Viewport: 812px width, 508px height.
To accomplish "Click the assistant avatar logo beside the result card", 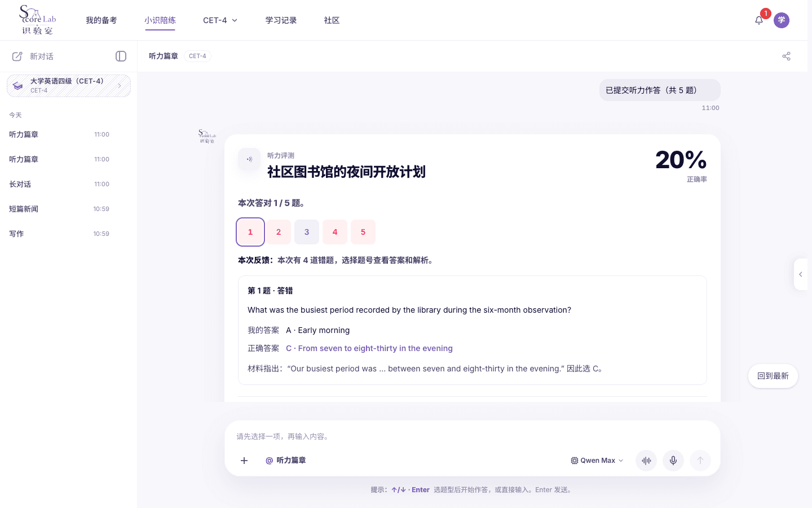I will pos(207,136).
